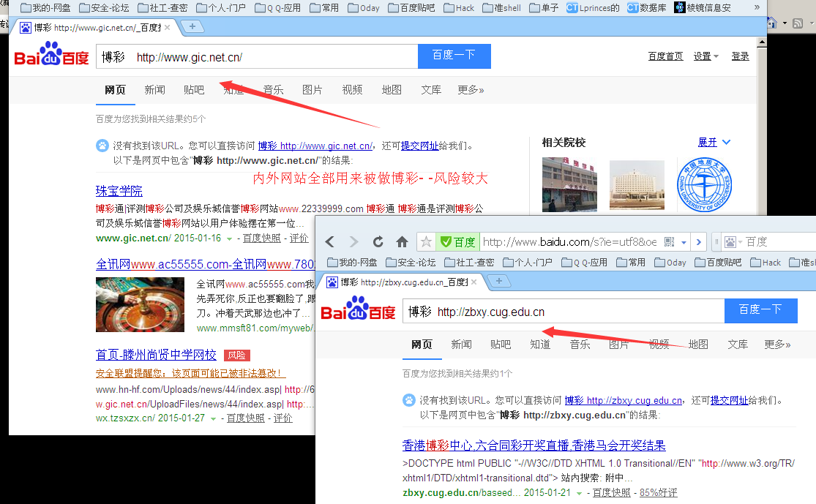
Task: Open the CT Lprinces的 bookmark
Action: (x=593, y=8)
